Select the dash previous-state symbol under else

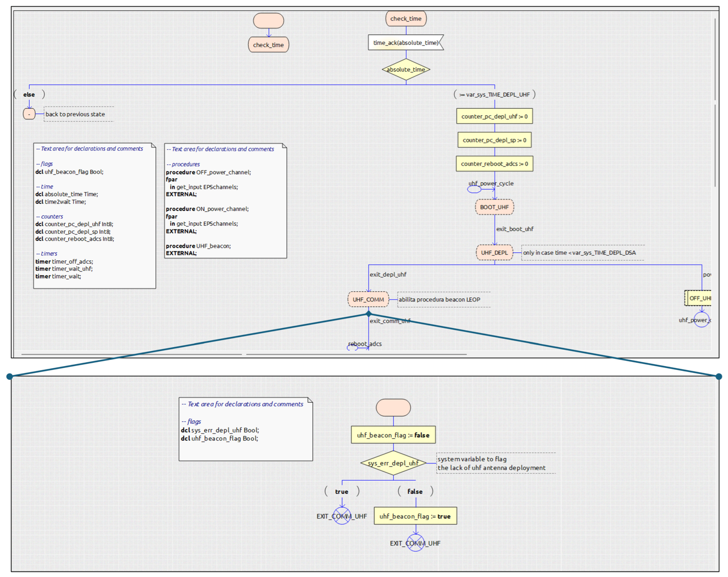(29, 114)
